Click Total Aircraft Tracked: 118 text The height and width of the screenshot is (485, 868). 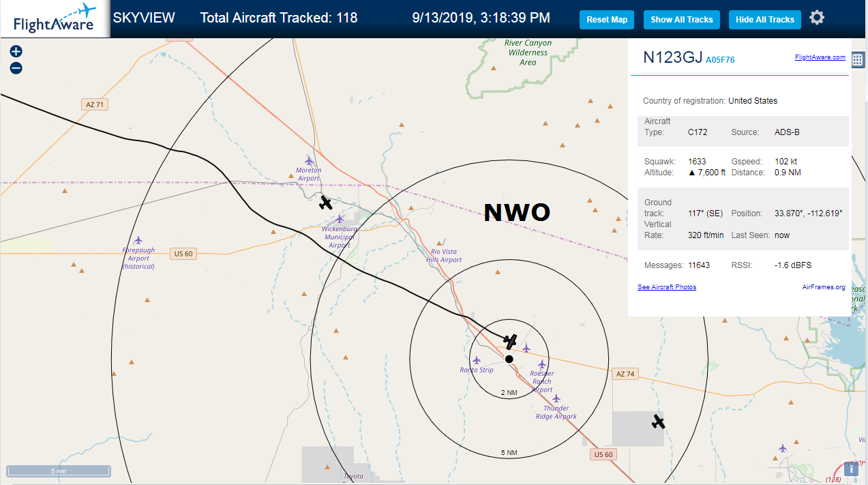tap(279, 18)
